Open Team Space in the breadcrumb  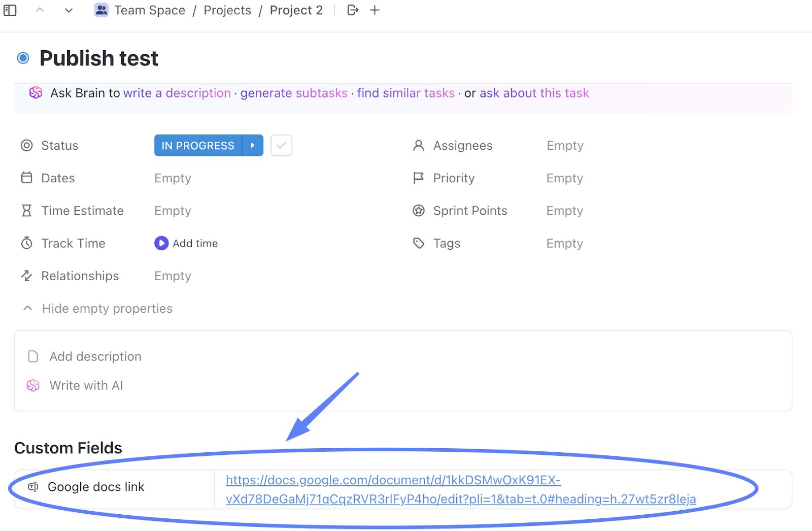click(149, 10)
